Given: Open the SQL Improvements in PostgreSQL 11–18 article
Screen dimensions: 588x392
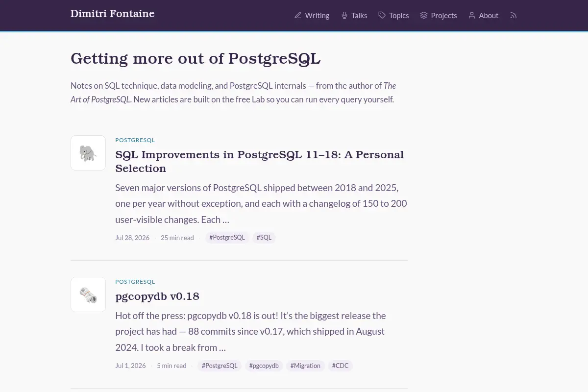Looking at the screenshot, I should (x=260, y=161).
